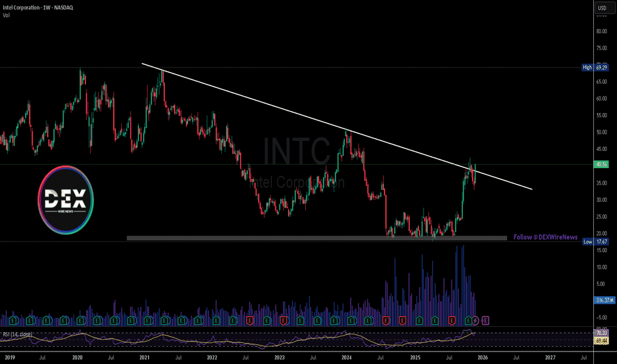Select red earnings marker just after 2023 label

click(283, 320)
